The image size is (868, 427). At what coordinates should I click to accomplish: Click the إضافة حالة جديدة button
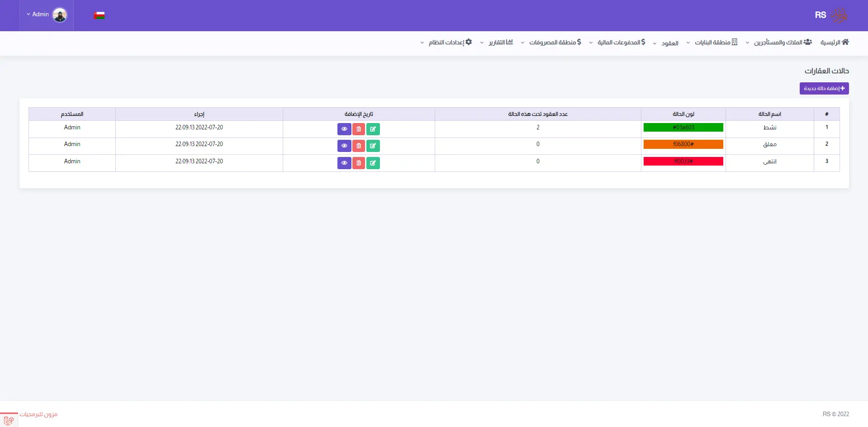[x=824, y=89]
